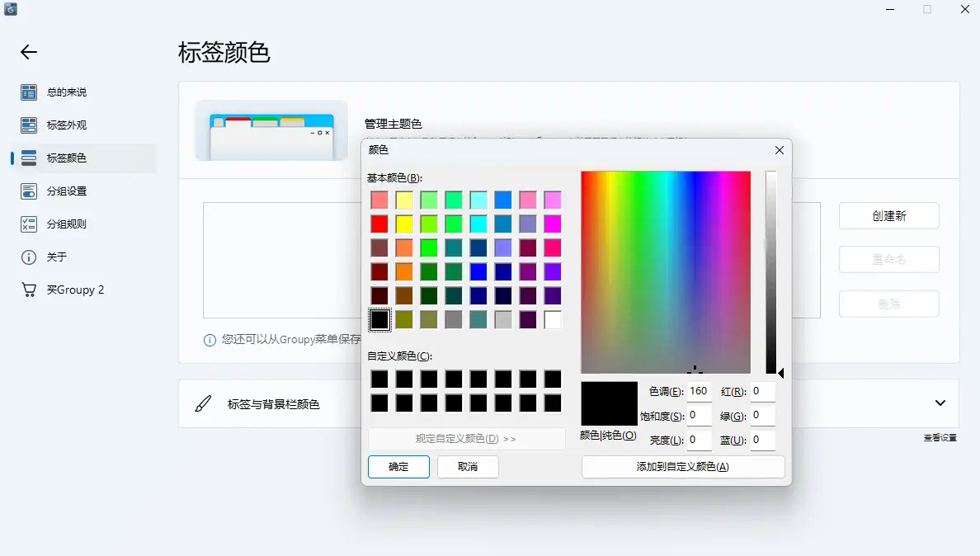Click the Groupy logo icon in top-left corner
The width and height of the screenshot is (980, 556).
click(12, 10)
